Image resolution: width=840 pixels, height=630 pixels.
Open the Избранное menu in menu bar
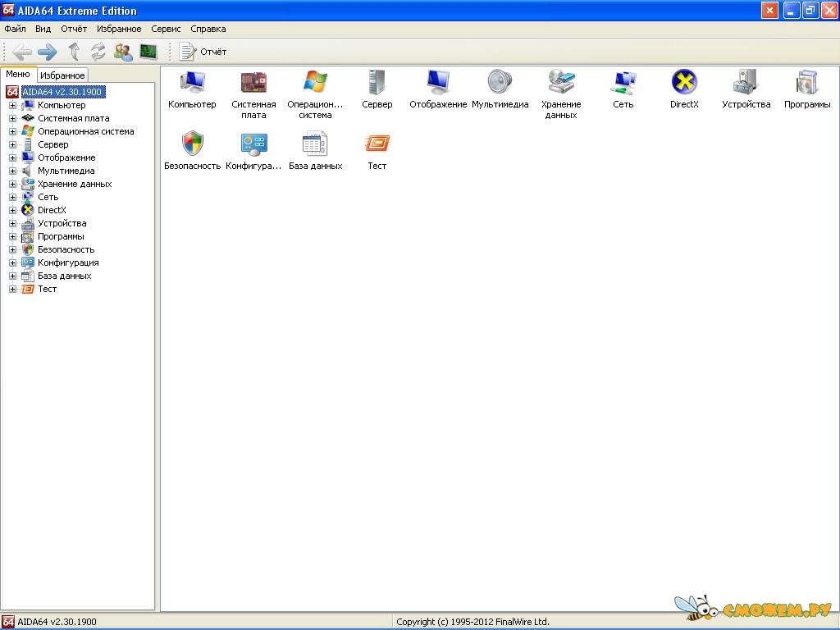119,29
